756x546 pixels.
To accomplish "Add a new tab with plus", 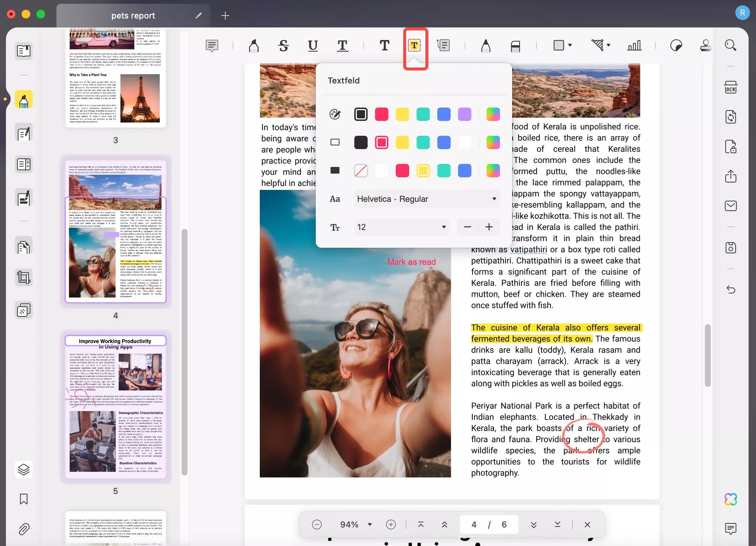I will click(225, 16).
